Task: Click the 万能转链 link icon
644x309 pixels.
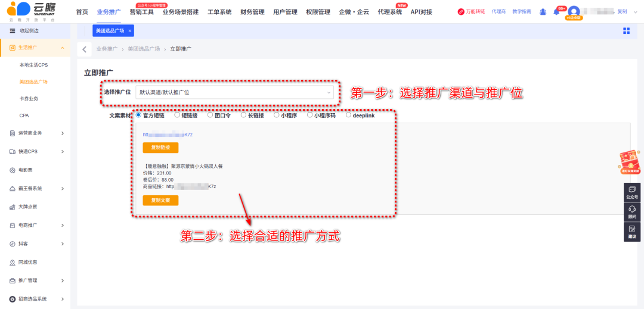Action: 461,12
